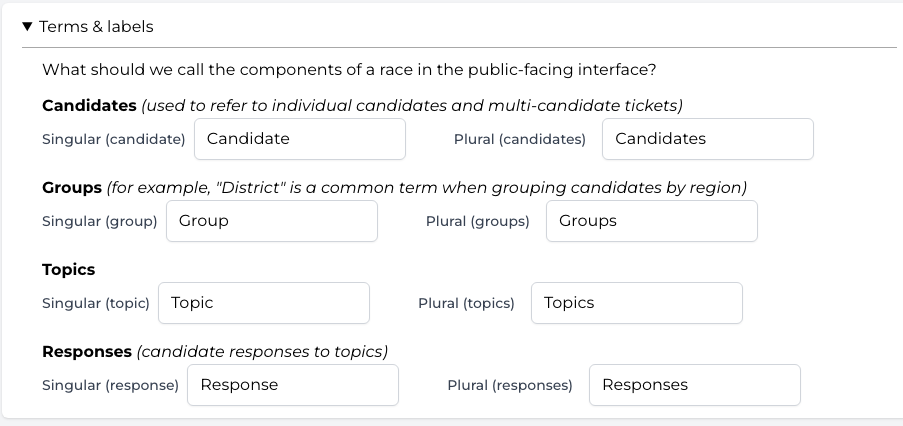Click the plural Topics text field
The height and width of the screenshot is (426, 903).
[636, 303]
